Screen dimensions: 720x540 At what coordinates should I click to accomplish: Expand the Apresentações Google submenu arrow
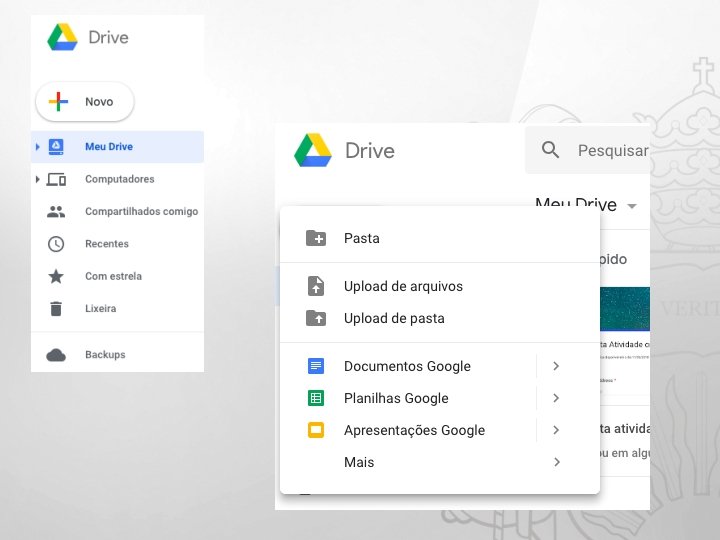pyautogui.click(x=556, y=430)
